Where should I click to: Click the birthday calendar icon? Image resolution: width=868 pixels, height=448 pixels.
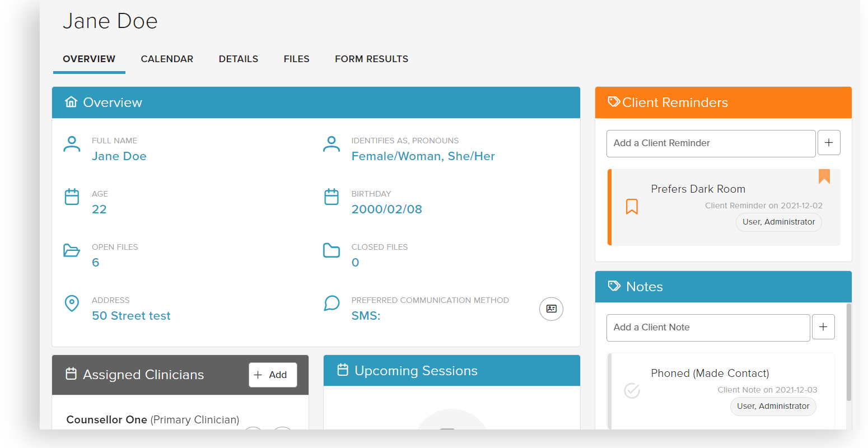tap(332, 197)
